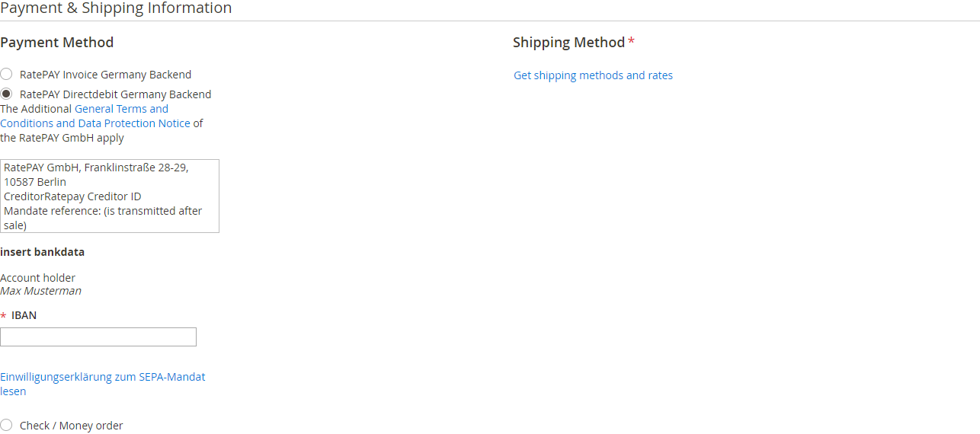Click inside the RatePAY GmbH mandate text box
This screenshot has width=980, height=434.
pos(110,196)
